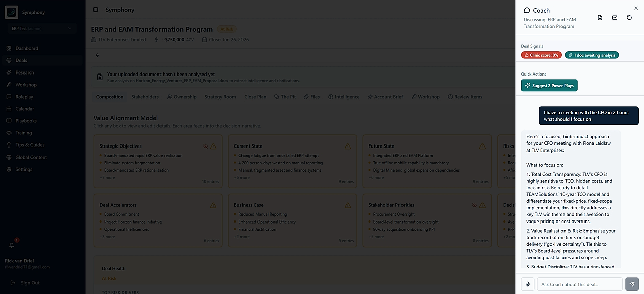
Task: Open the sidebar Workshop item
Action: (x=26, y=85)
